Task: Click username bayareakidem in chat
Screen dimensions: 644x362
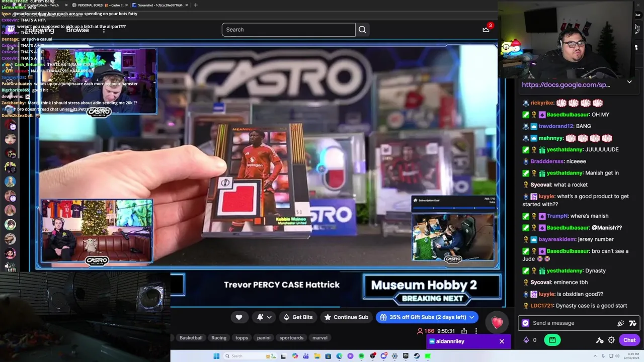Action: [557, 240]
